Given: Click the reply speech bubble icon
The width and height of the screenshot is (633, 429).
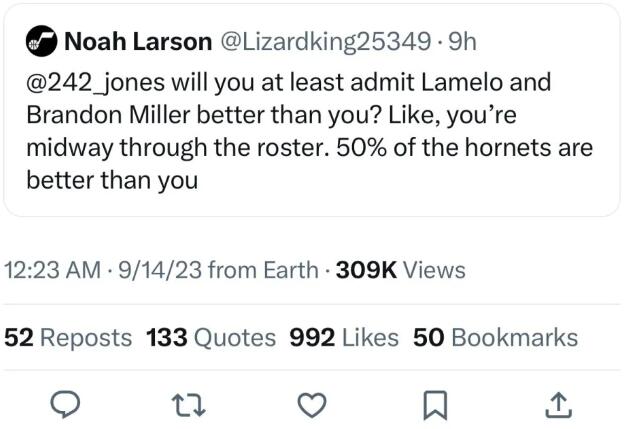Looking at the screenshot, I should pyautogui.click(x=67, y=403).
